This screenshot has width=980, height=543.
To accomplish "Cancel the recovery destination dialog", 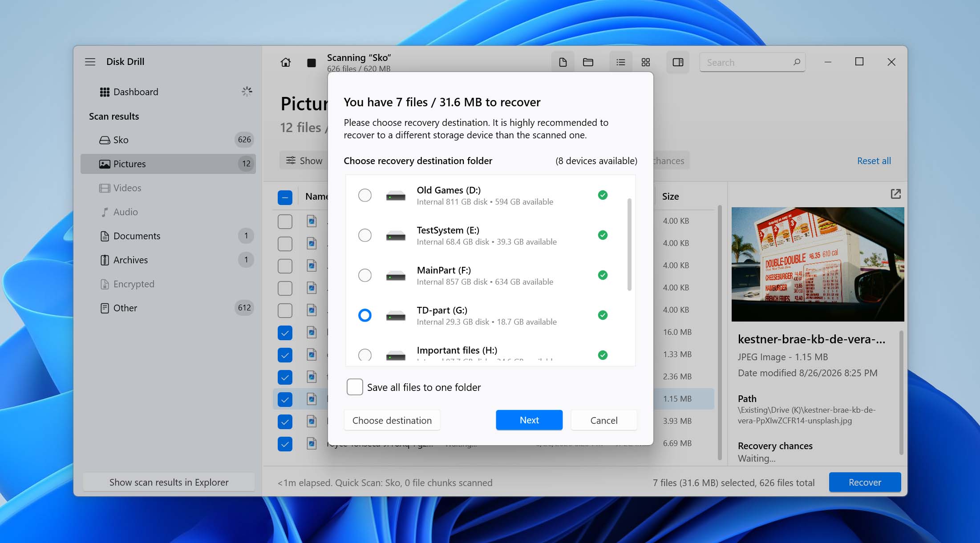I will (x=604, y=420).
